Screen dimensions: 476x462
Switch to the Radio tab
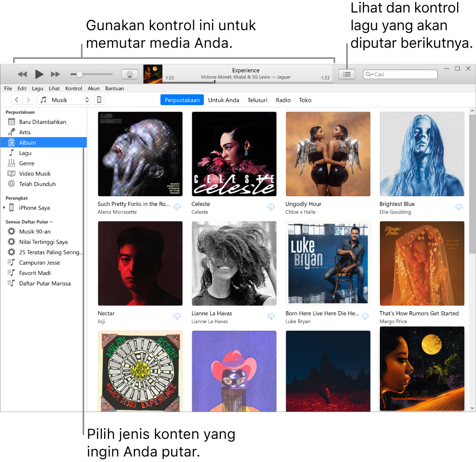283,100
